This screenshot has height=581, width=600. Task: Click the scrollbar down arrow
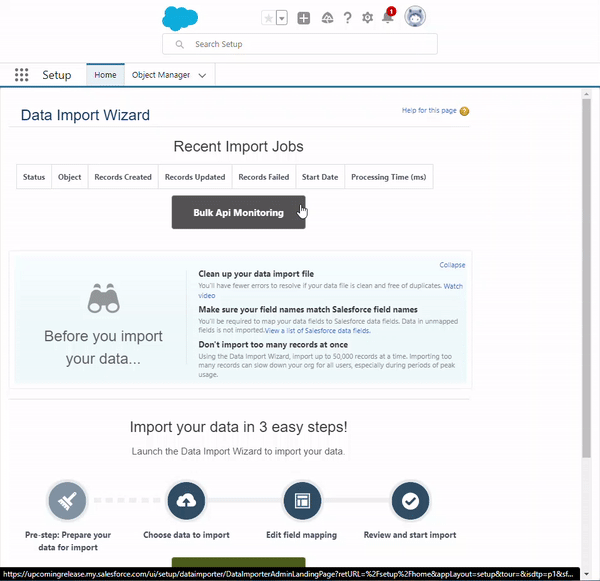tap(586, 574)
